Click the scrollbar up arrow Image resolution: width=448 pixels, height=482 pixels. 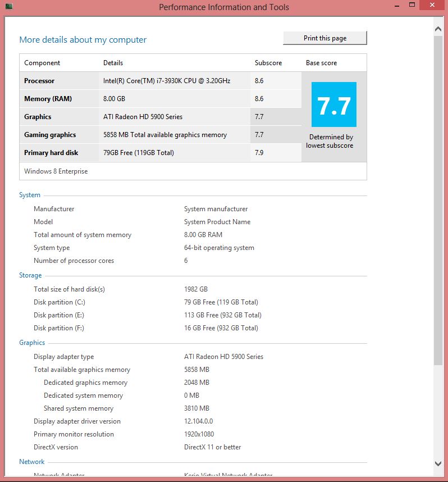pos(438,29)
